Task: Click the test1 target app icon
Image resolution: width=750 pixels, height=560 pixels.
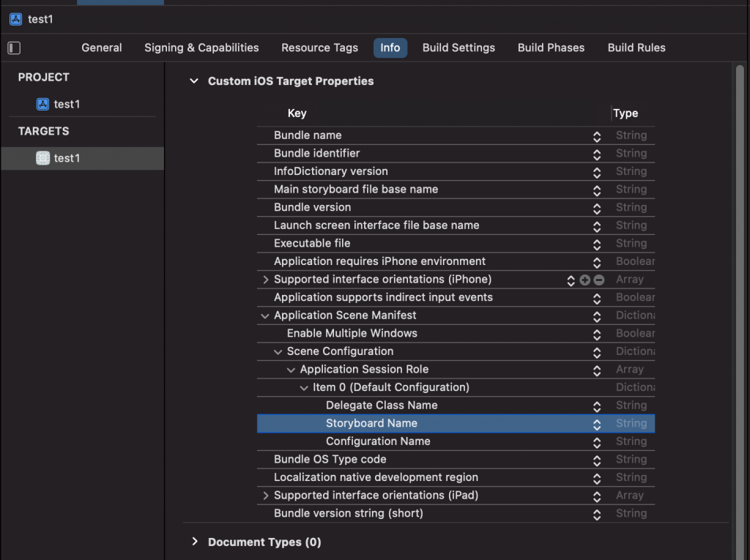Action: (43, 158)
